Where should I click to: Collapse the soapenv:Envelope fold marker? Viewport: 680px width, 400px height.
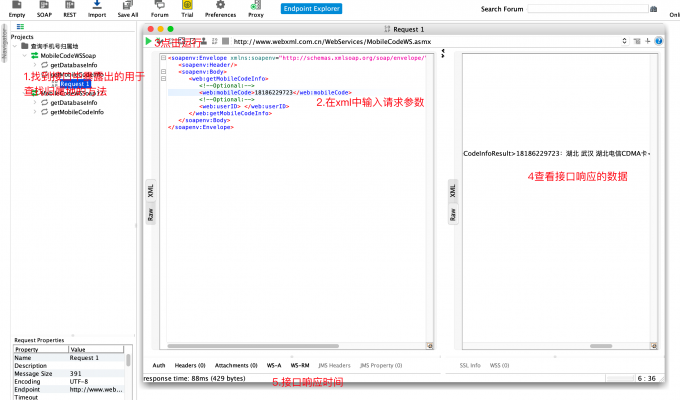(163, 58)
